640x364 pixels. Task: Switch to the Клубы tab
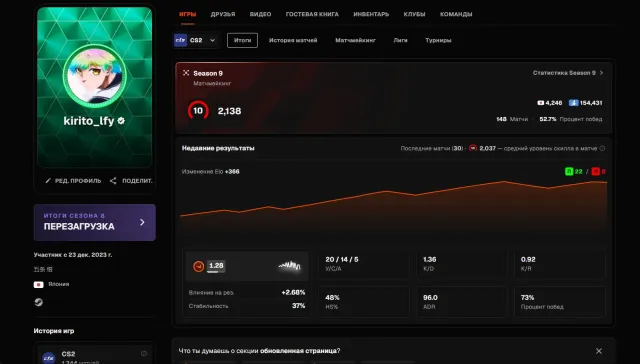pyautogui.click(x=414, y=14)
